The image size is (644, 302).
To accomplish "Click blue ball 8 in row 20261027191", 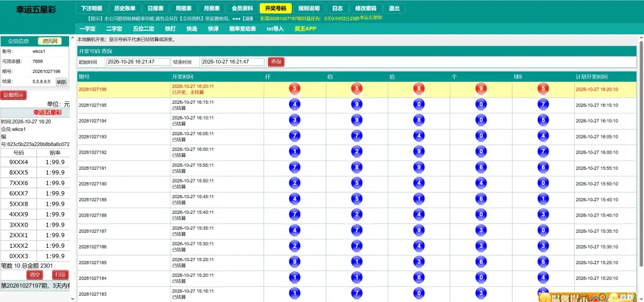I will pos(357,167).
